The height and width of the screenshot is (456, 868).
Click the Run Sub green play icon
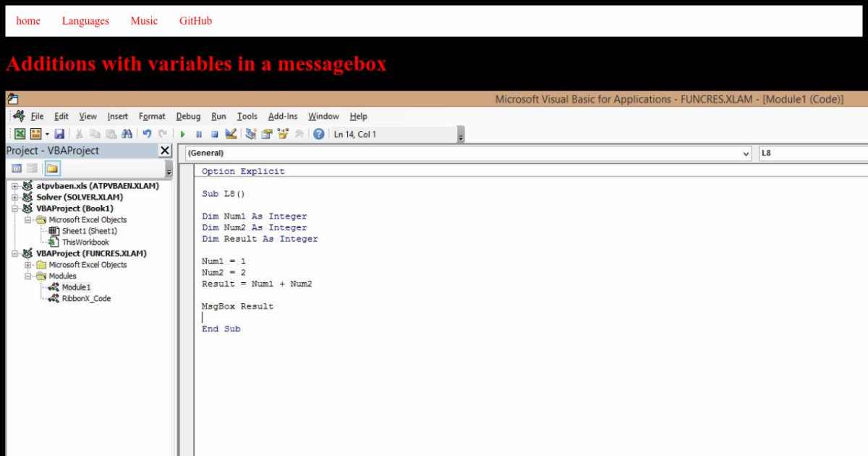tap(183, 134)
